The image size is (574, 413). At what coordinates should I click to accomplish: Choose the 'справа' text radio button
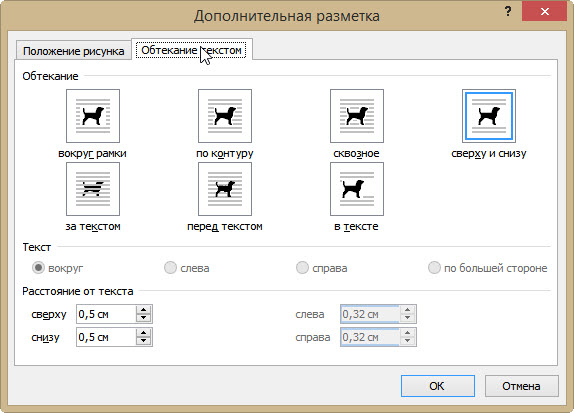[x=302, y=268]
